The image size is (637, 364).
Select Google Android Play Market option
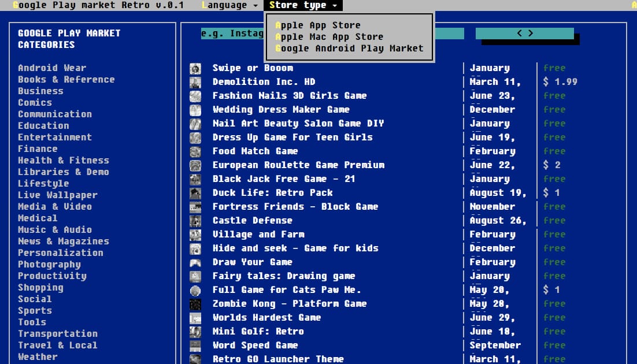point(349,49)
